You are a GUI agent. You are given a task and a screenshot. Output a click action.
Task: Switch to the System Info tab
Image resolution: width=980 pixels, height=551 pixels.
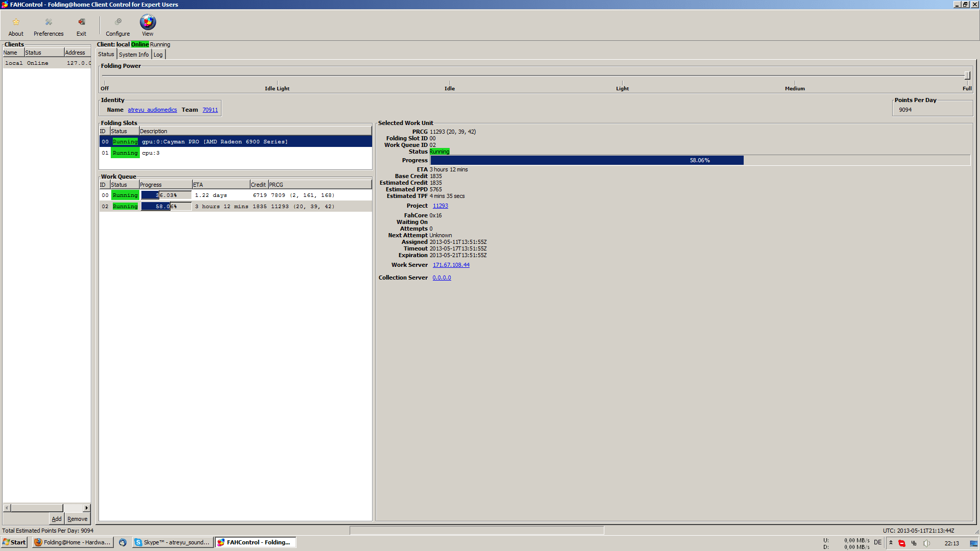click(x=134, y=55)
